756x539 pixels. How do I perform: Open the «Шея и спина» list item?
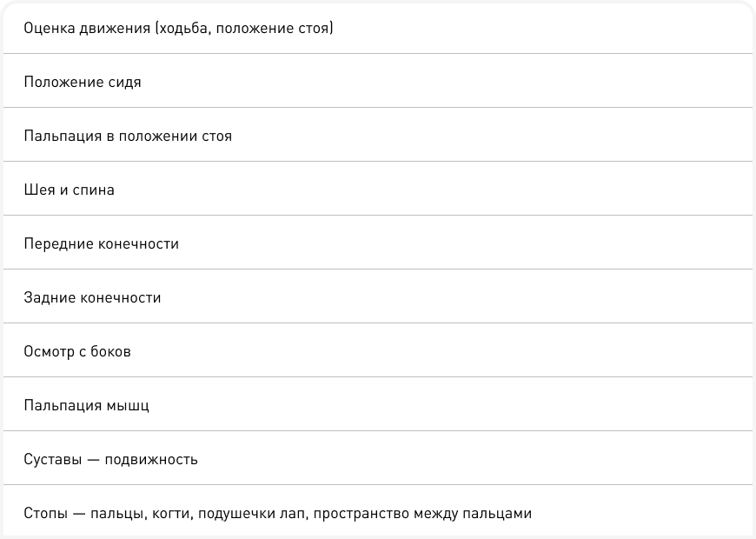tap(70, 190)
